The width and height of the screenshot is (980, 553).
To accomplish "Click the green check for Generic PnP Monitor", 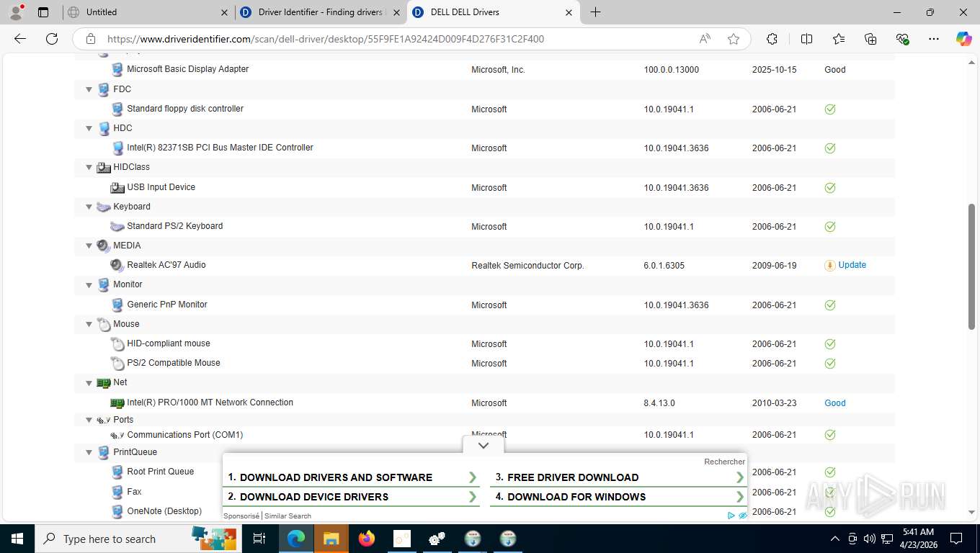I will [830, 305].
